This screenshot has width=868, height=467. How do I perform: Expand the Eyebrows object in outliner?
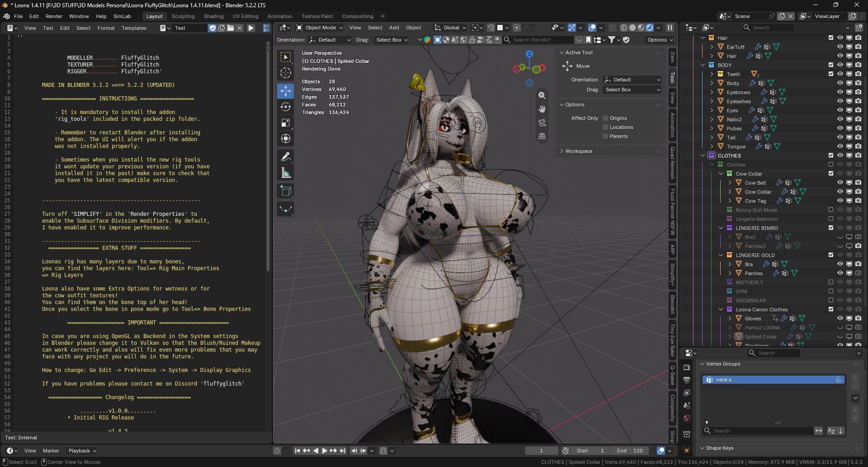pos(712,92)
